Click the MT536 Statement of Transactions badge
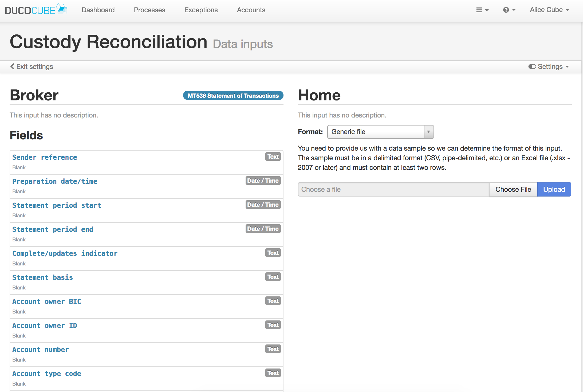 coord(233,96)
